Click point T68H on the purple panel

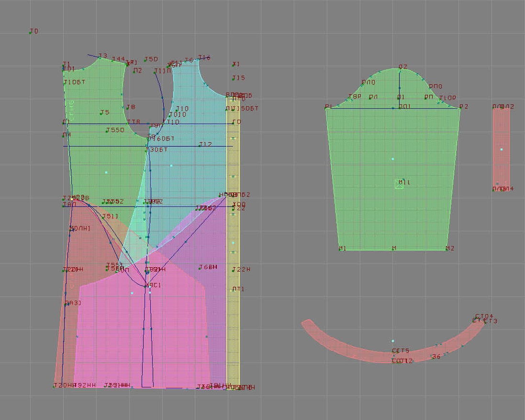(201, 268)
